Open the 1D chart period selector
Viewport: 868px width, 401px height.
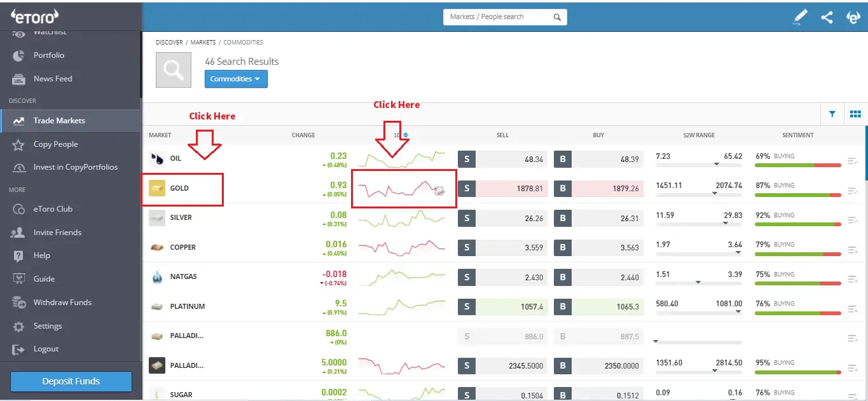(401, 135)
